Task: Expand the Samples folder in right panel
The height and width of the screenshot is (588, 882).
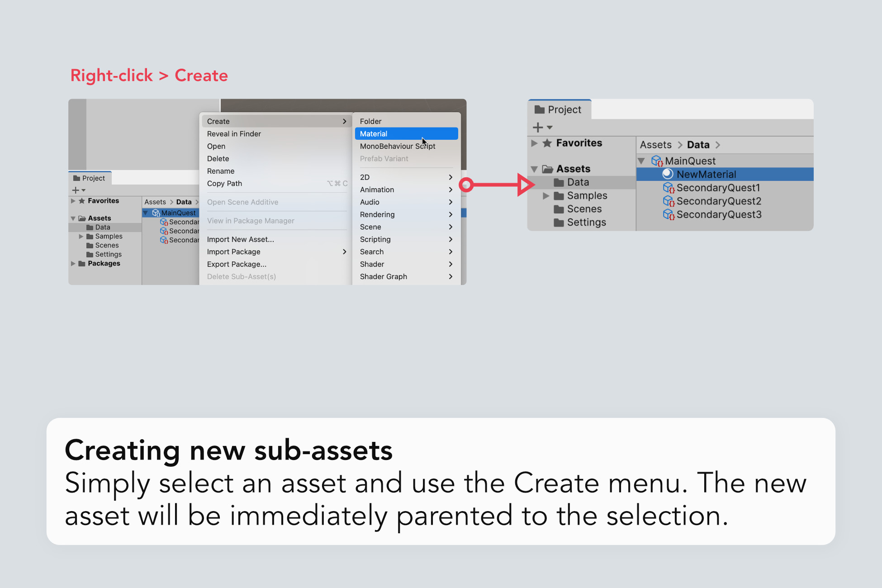Action: click(x=546, y=196)
